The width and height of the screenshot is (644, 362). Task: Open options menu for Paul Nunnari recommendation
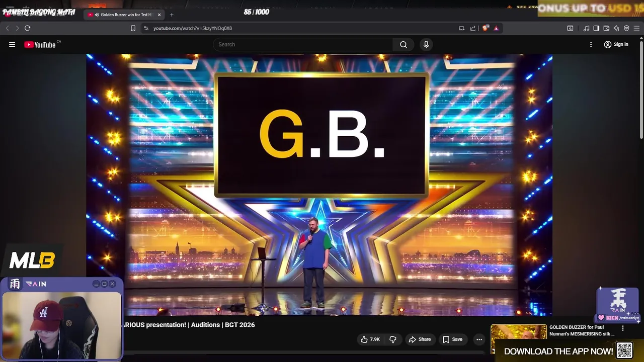click(623, 328)
